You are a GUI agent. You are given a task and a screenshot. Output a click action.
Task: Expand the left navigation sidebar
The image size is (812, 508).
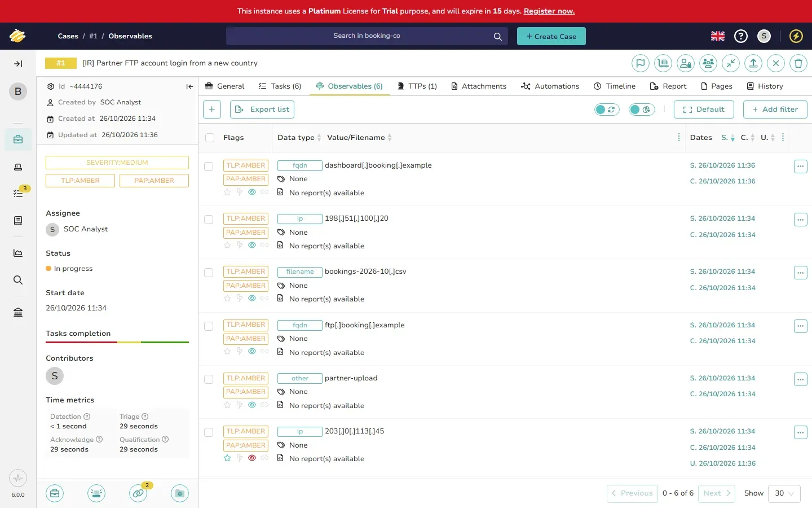pyautogui.click(x=18, y=64)
